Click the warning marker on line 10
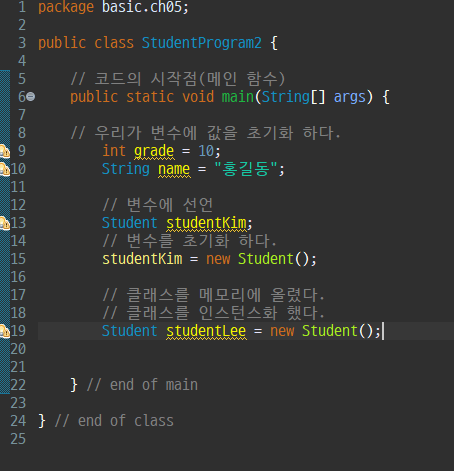454x471 pixels. pyautogui.click(x=5, y=169)
